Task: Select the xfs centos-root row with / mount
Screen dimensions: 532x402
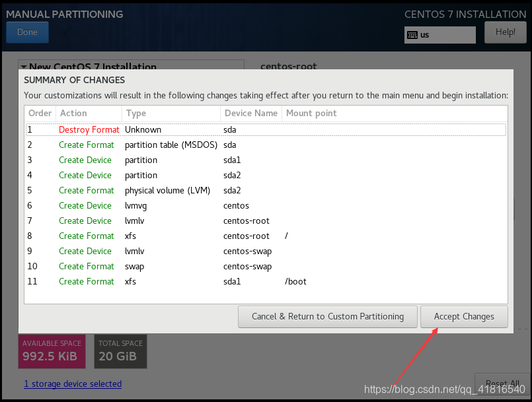Action: click(266, 236)
